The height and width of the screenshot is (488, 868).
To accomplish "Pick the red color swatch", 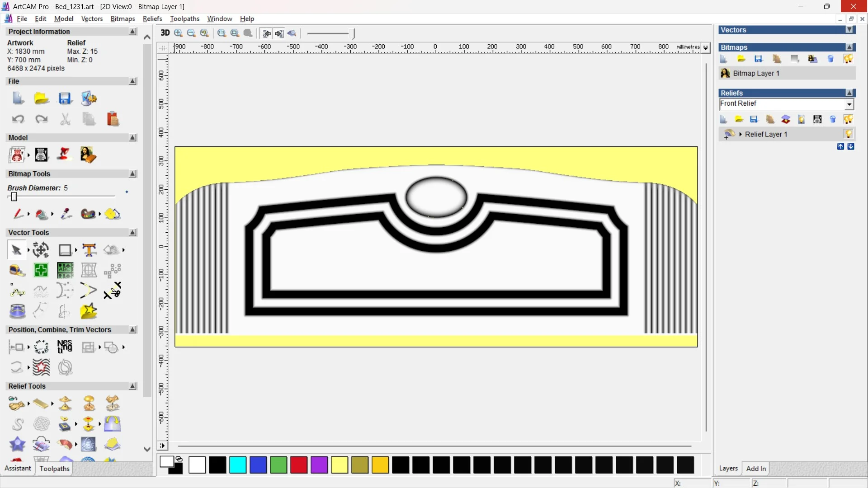I will pos(299,465).
